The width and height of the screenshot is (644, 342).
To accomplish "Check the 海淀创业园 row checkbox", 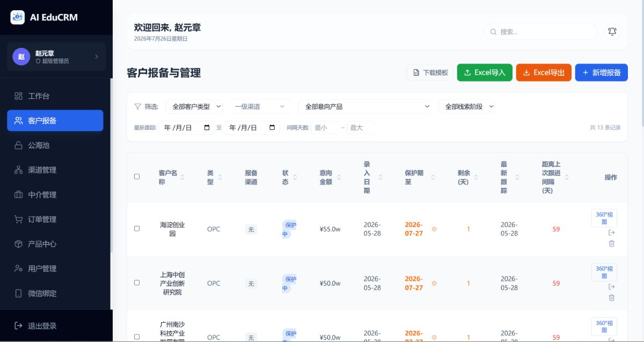I will (x=137, y=229).
